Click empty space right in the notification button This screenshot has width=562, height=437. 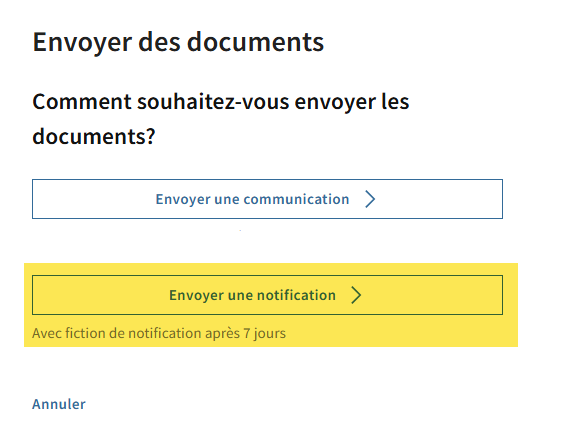coord(432,295)
